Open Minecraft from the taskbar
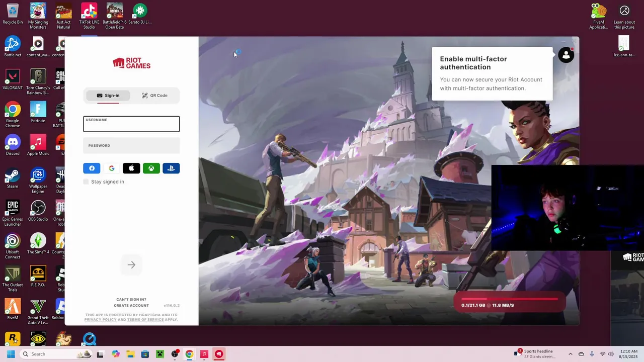644x362 pixels. (x=159, y=354)
